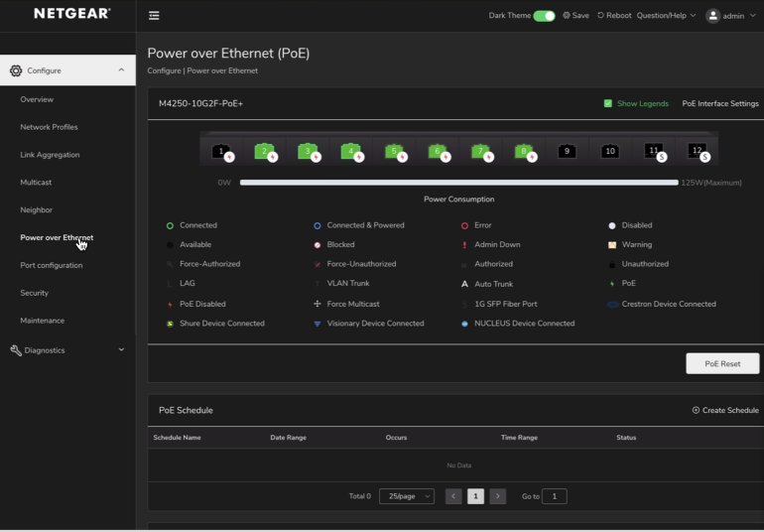The height and width of the screenshot is (532, 764).
Task: Select port 8 on the switch diagram
Action: (x=523, y=151)
